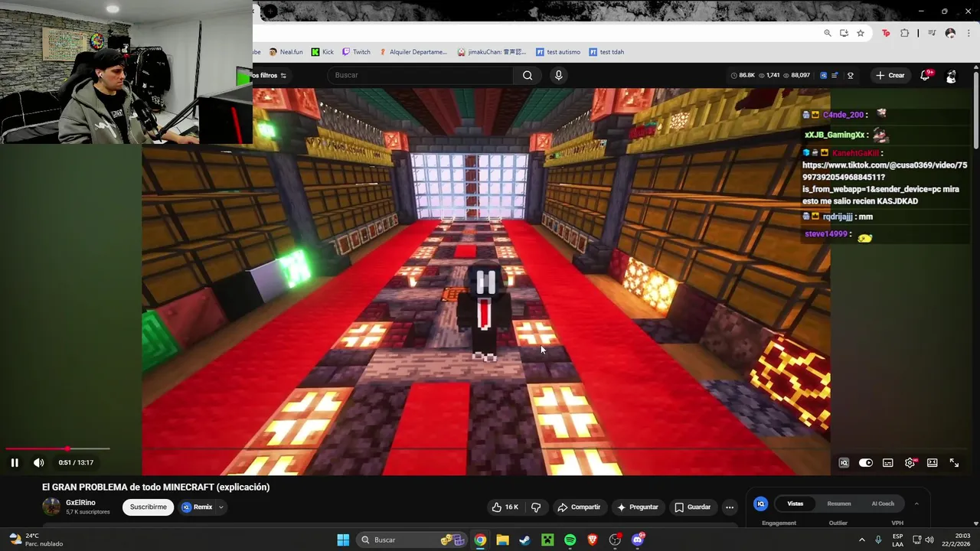This screenshot has width=980, height=551.
Task: Open Spotify from taskbar
Action: 570,540
